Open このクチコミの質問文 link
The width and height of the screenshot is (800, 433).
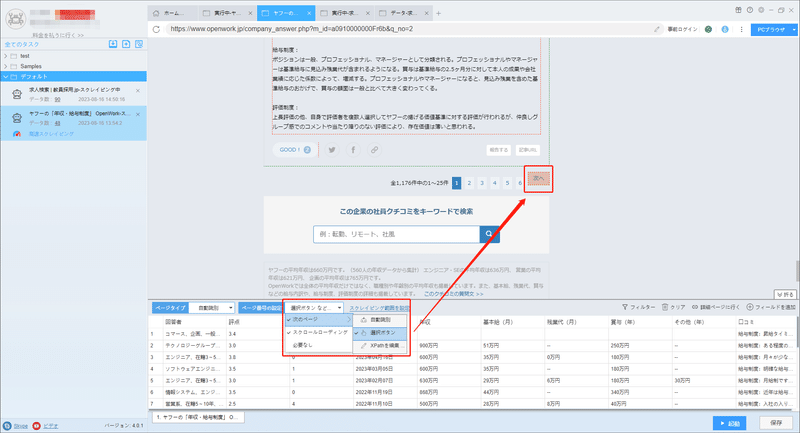click(x=454, y=294)
